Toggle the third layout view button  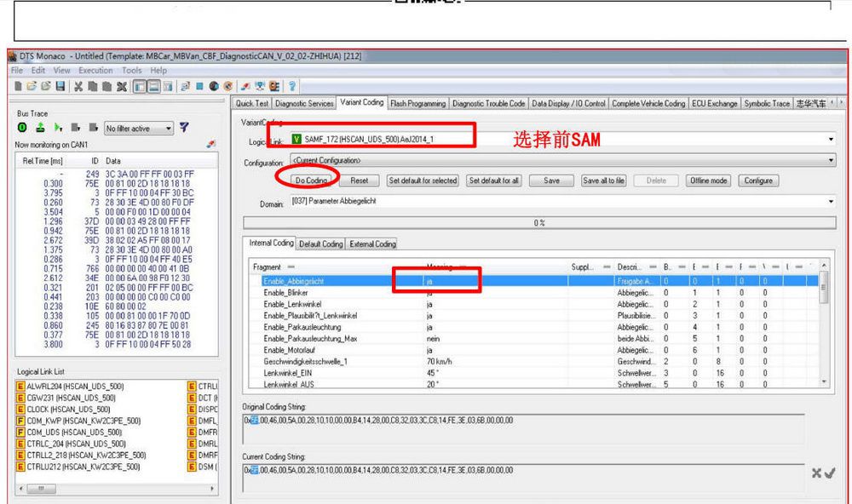coord(168,86)
